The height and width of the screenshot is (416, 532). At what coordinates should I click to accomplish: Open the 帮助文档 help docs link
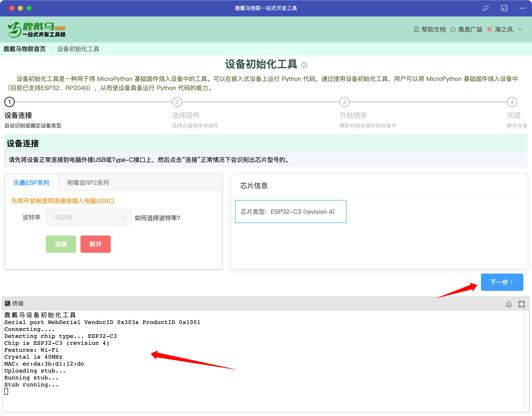coord(430,29)
